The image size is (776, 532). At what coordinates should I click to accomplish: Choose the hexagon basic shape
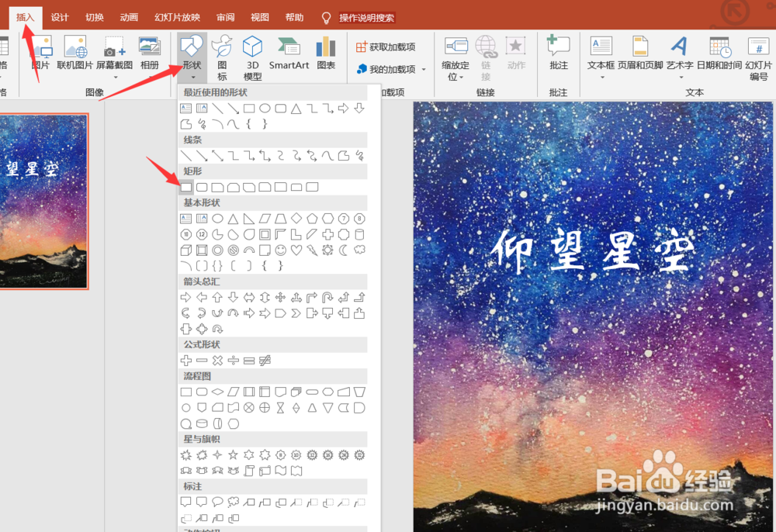tap(327, 219)
